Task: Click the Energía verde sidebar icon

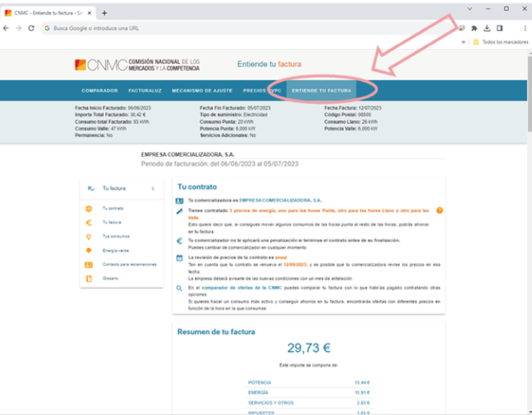Action: point(89,250)
